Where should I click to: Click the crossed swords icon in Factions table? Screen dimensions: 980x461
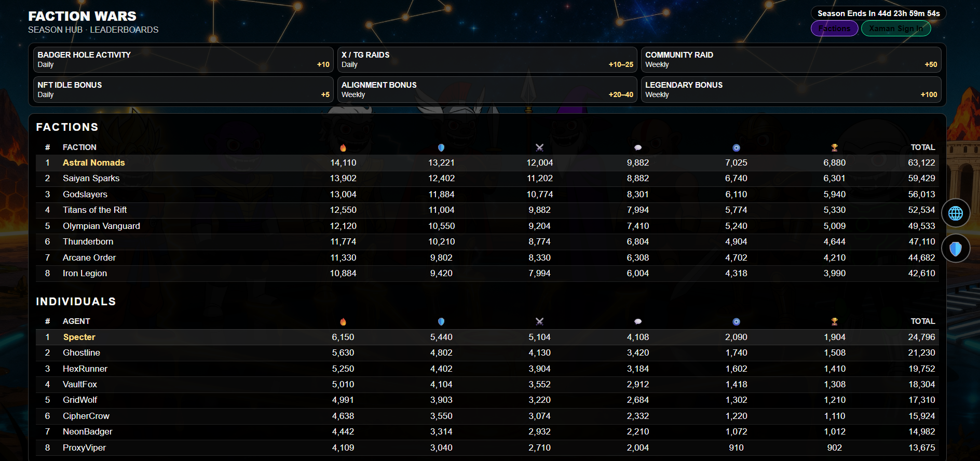coord(539,148)
